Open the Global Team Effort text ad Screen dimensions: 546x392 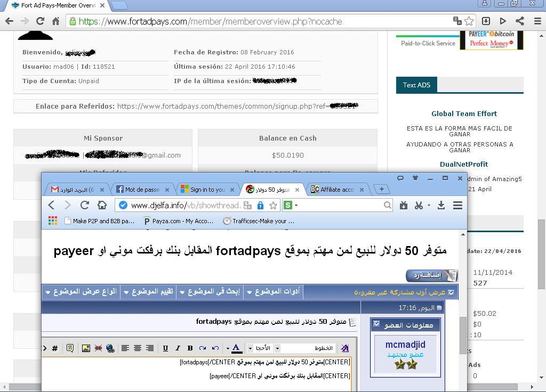[464, 114]
